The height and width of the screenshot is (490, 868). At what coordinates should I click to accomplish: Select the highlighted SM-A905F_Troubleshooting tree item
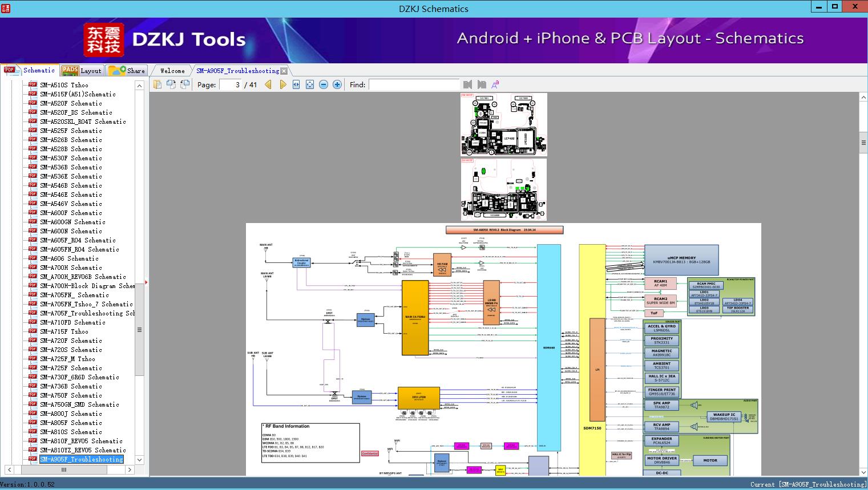pos(82,459)
